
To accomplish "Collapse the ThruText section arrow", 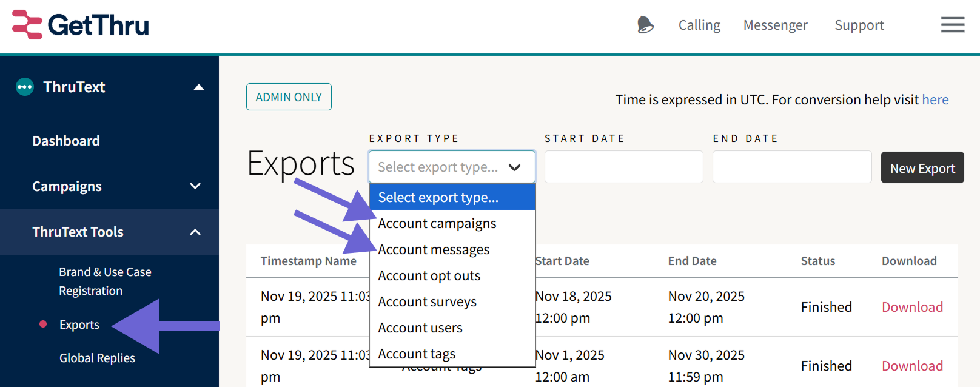I will tap(198, 87).
